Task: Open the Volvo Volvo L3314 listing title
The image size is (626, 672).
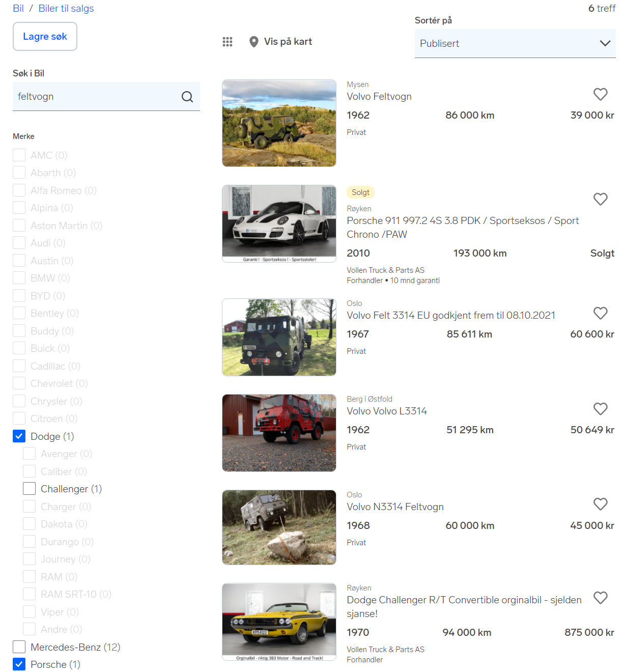Action: click(387, 411)
